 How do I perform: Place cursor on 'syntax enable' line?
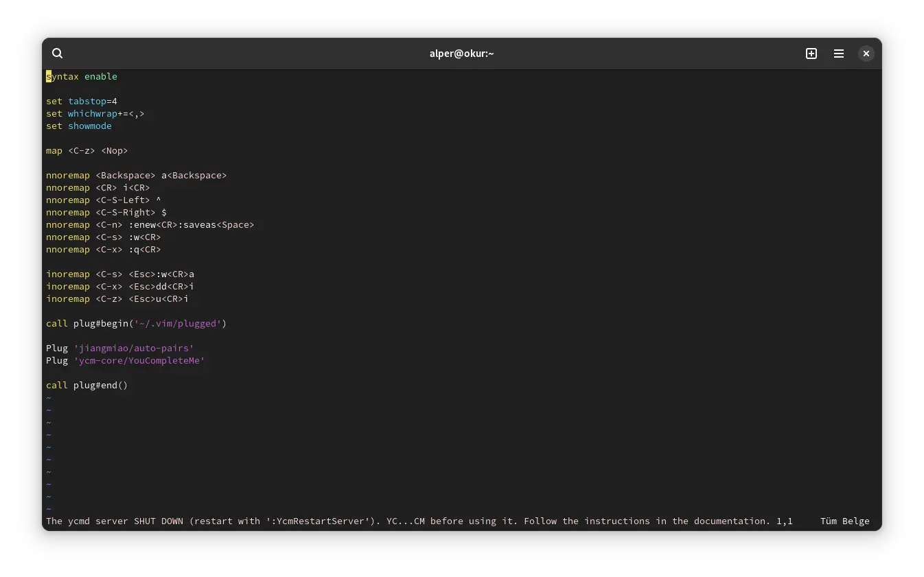click(82, 76)
